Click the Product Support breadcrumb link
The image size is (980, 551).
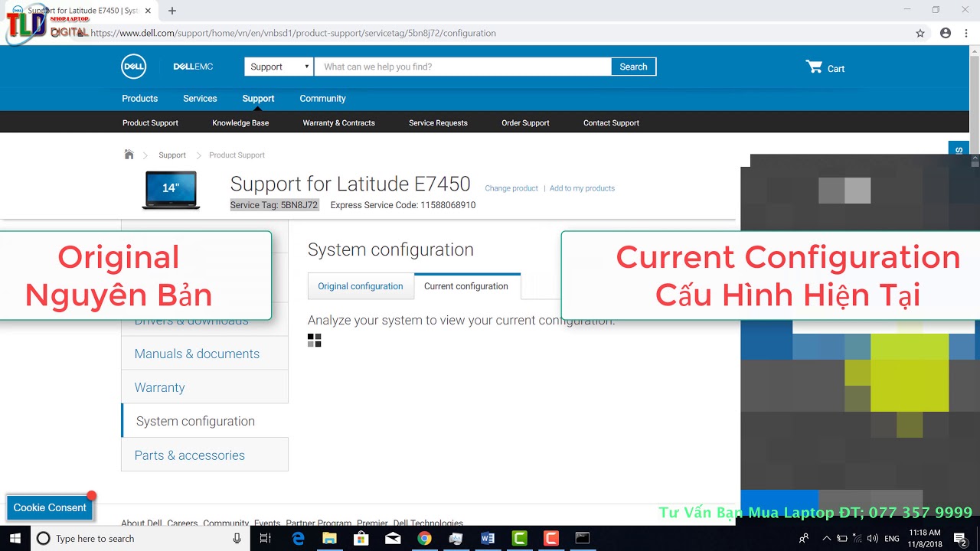[x=237, y=155]
